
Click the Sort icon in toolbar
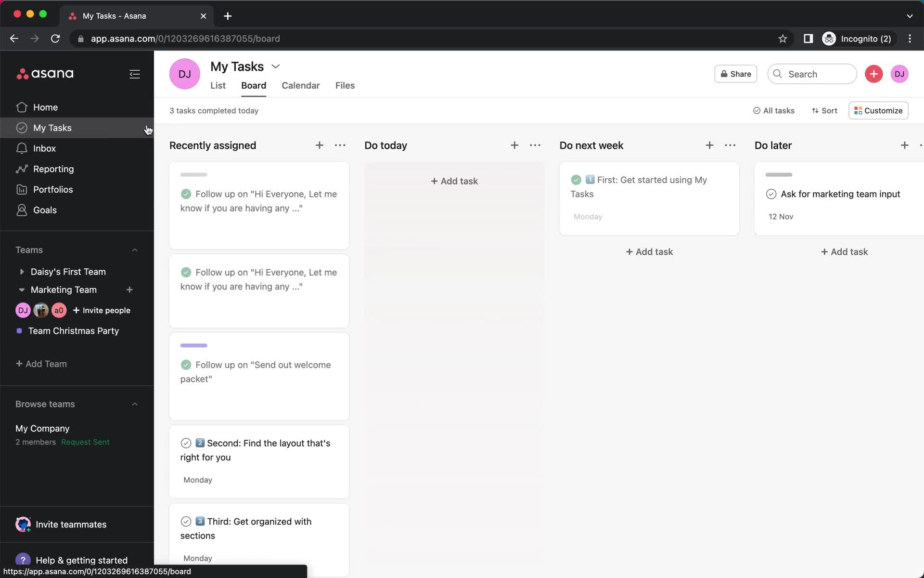pos(825,110)
